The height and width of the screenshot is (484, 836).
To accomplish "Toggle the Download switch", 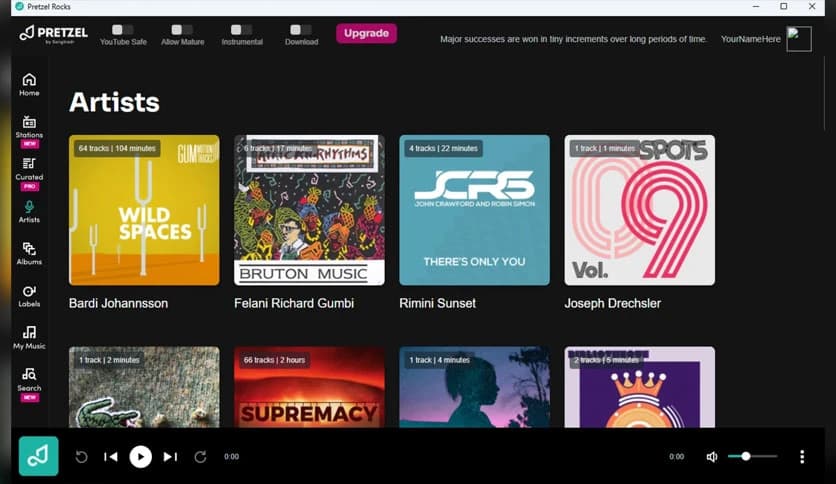I will pyautogui.click(x=301, y=30).
